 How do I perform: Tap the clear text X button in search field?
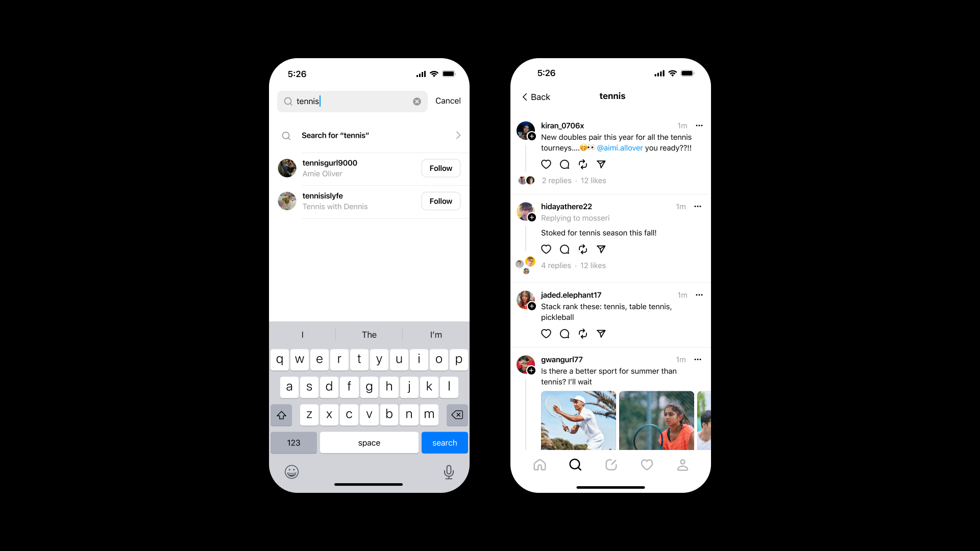click(x=416, y=101)
